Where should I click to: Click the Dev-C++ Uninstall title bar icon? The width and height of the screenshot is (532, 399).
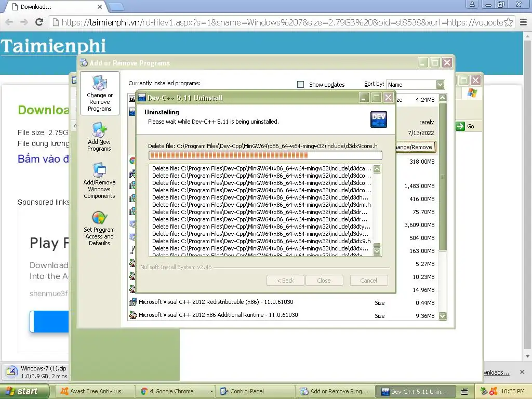[142, 98]
